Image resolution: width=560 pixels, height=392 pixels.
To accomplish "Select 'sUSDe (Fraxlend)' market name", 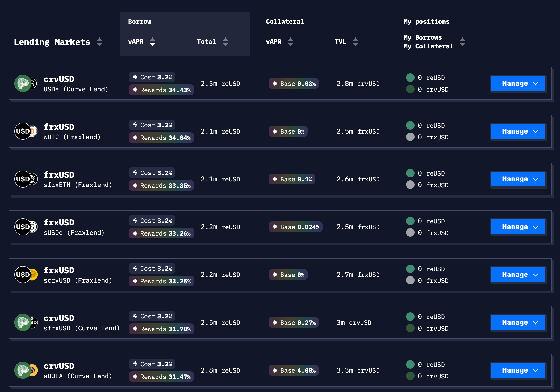I will click(74, 233).
